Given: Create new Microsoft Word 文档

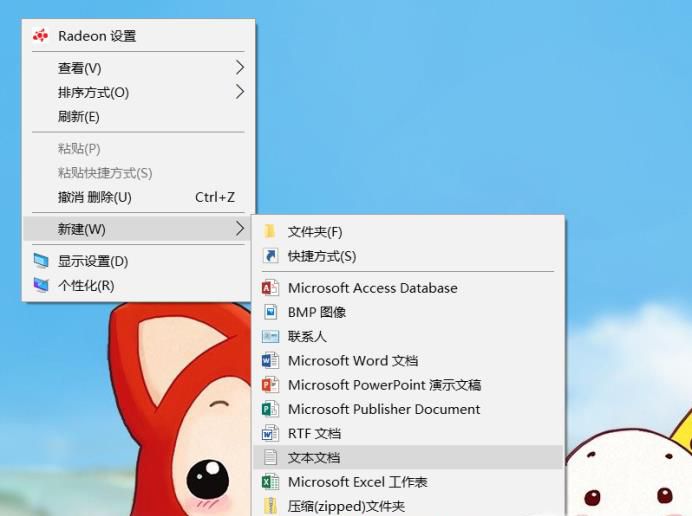Looking at the screenshot, I should click(409, 361).
